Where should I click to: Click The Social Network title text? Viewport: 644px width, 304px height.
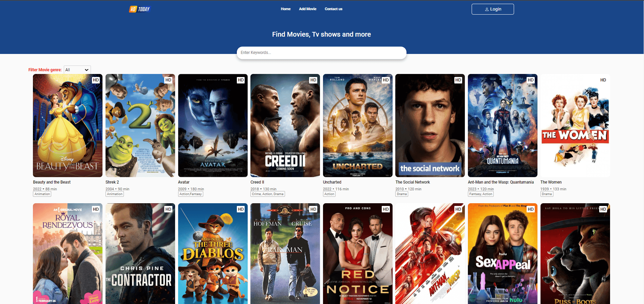point(413,182)
